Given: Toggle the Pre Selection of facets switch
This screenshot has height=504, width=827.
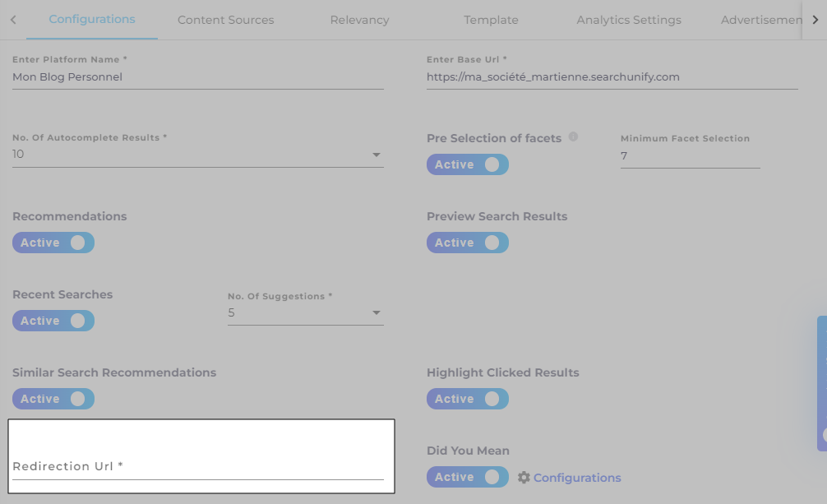Looking at the screenshot, I should (x=468, y=164).
